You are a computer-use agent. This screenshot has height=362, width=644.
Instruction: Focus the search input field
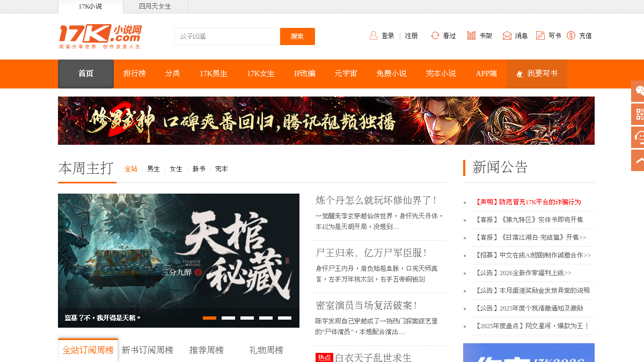tap(227, 36)
